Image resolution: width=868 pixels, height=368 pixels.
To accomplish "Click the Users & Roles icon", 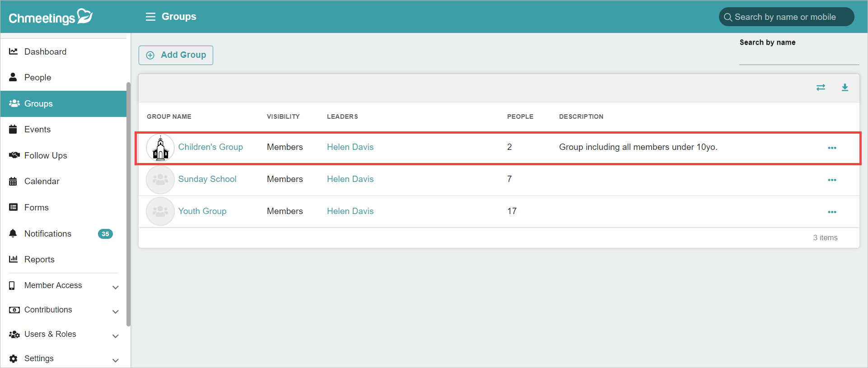I will click(x=14, y=334).
